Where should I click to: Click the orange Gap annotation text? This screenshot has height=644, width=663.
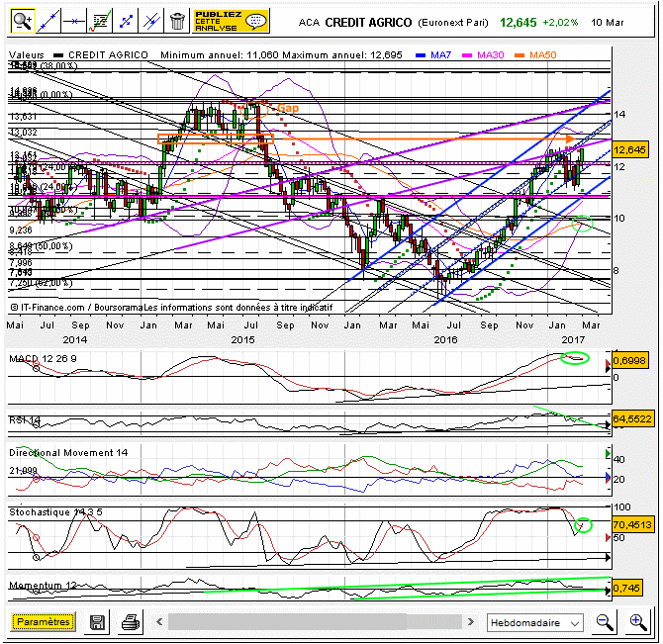[288, 108]
